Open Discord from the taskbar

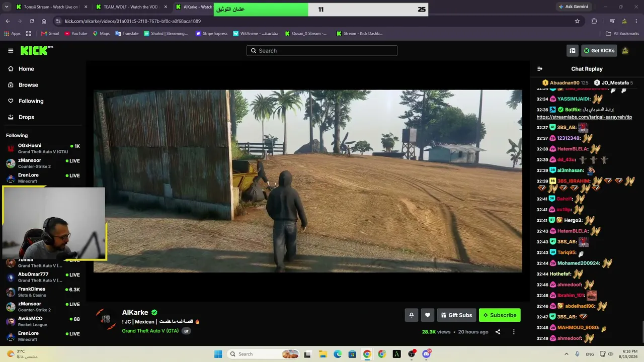427,354
